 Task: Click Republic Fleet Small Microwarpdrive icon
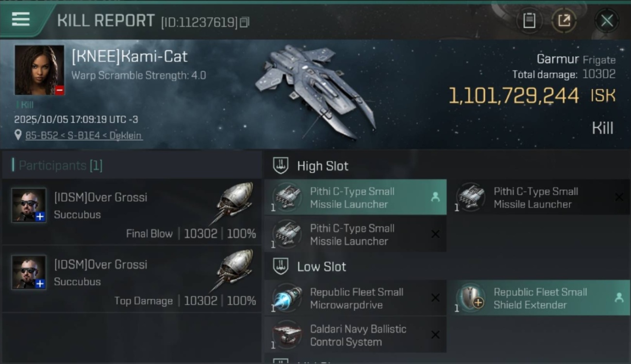pyautogui.click(x=287, y=298)
